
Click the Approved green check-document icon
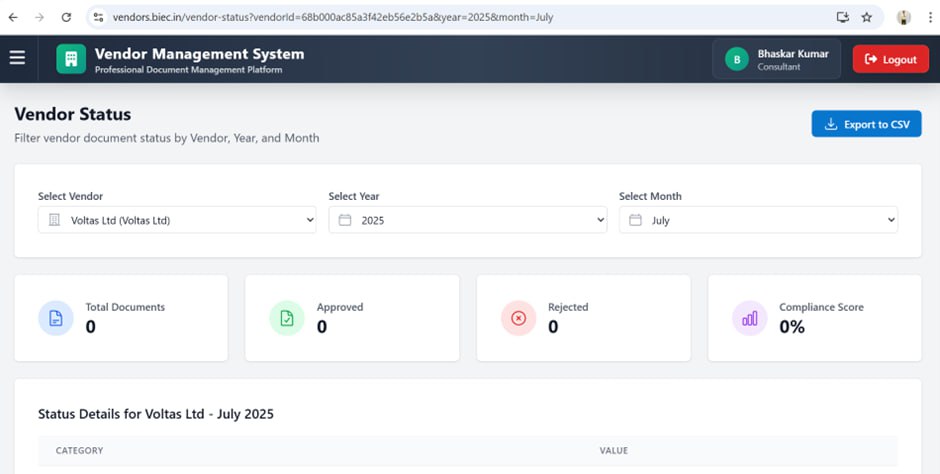point(287,318)
